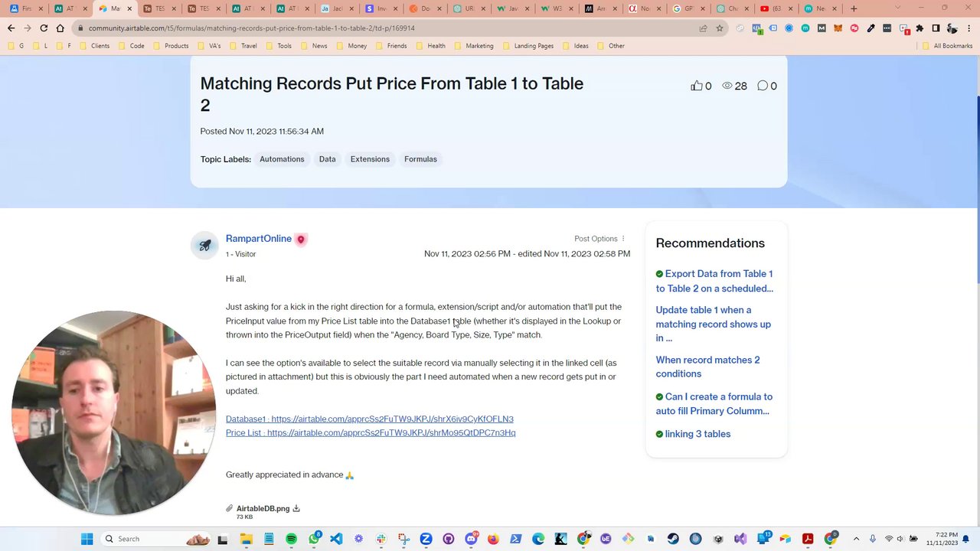Image resolution: width=980 pixels, height=551 pixels.
Task: Open RampartOnline's profile link
Action: tap(259, 239)
